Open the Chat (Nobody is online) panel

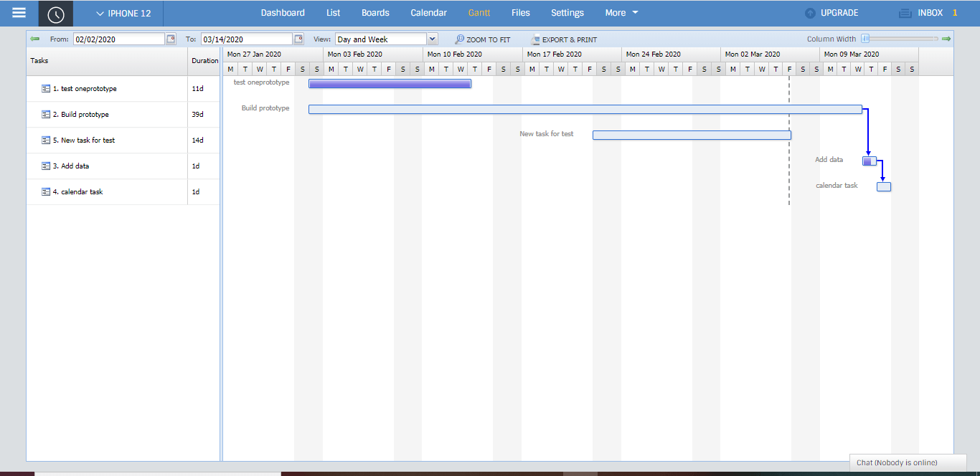908,462
